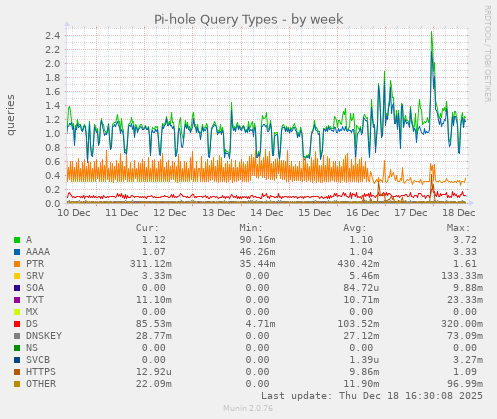The width and height of the screenshot is (497, 419).
Task: Click the 'SRV' legend label
Action: [35, 276]
